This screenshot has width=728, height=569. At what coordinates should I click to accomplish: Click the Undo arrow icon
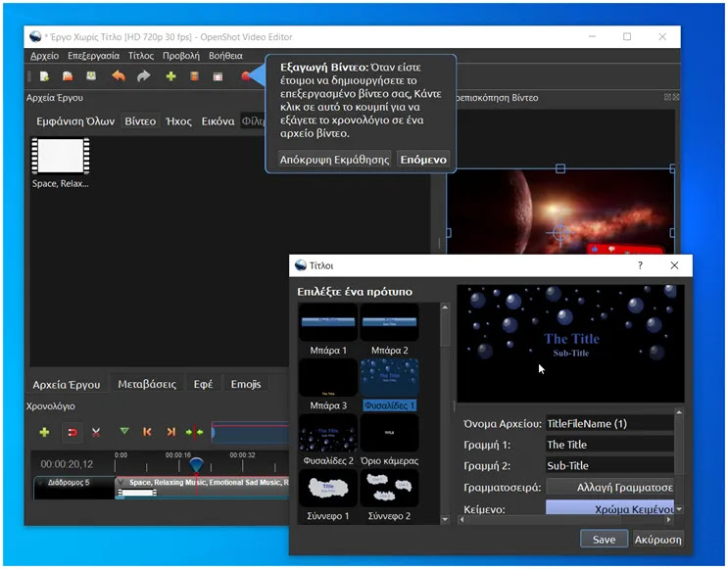click(119, 75)
